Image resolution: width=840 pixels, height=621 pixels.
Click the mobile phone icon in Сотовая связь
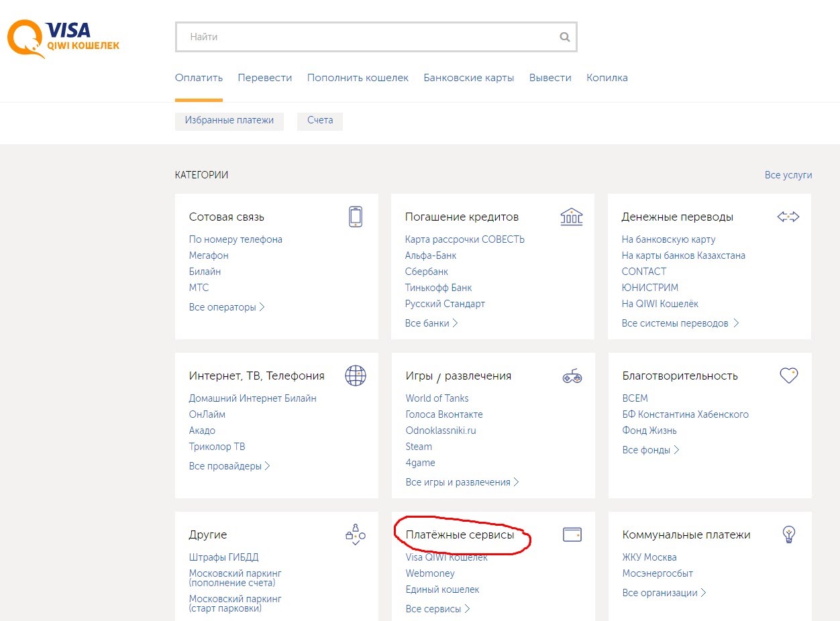[x=356, y=217]
